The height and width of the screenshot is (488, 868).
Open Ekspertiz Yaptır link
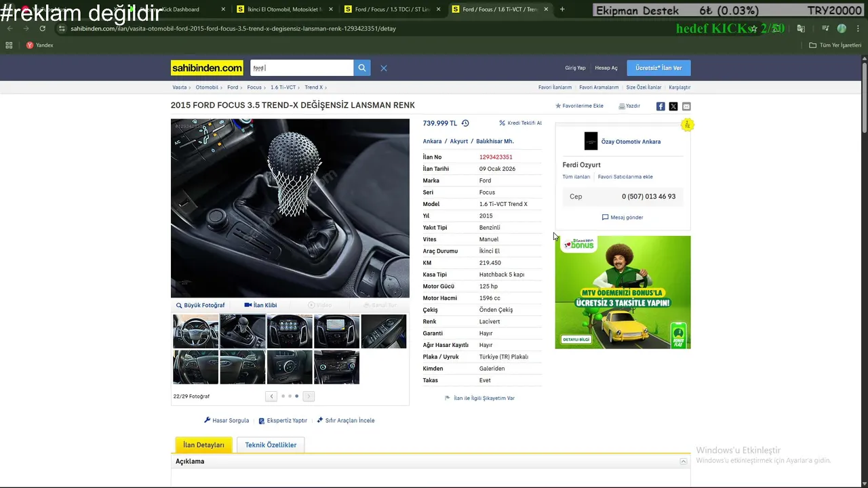pyautogui.click(x=283, y=420)
